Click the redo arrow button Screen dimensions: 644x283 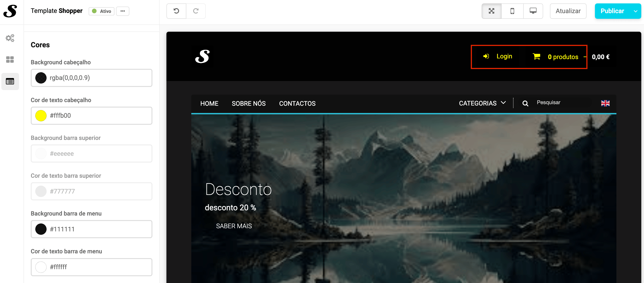[196, 11]
